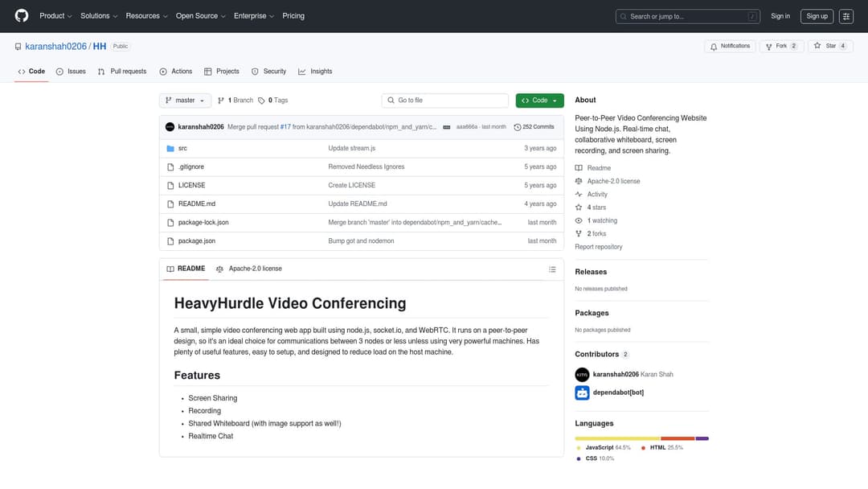868x489 pixels.
Task: Open the package.json file
Action: pyautogui.click(x=197, y=241)
